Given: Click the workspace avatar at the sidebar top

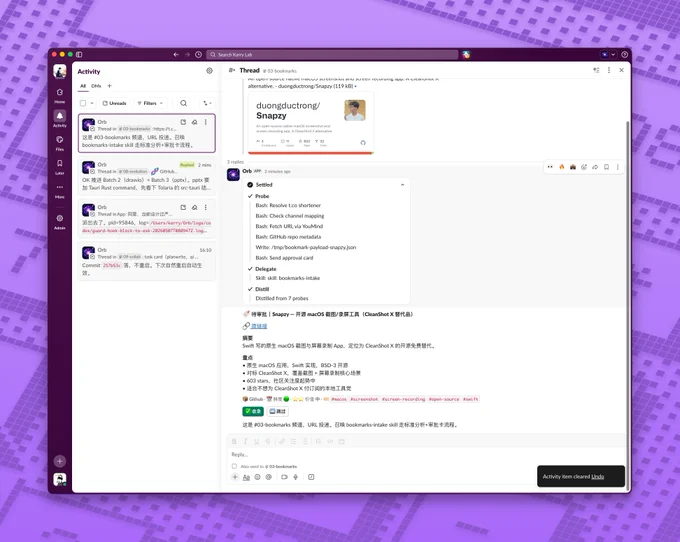Looking at the screenshot, I should click(x=60, y=71).
